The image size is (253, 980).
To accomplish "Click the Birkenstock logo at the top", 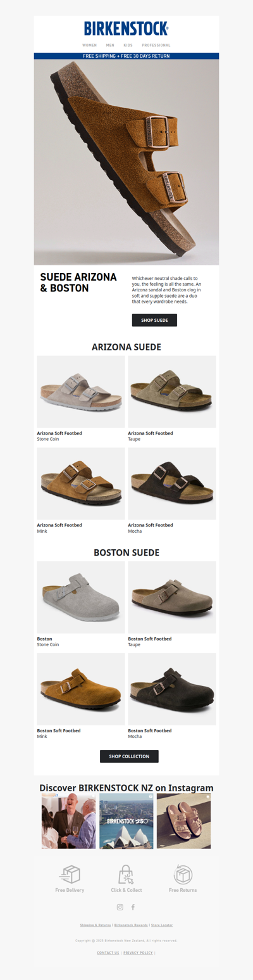I will pyautogui.click(x=126, y=29).
